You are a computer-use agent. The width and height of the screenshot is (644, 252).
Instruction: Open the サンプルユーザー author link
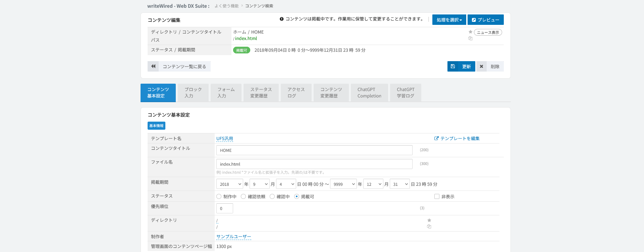pyautogui.click(x=234, y=237)
